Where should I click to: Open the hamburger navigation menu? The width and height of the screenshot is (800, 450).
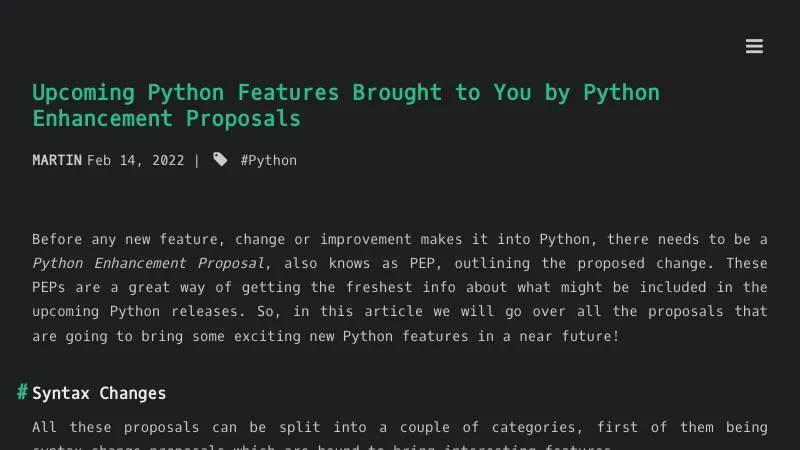coord(754,46)
